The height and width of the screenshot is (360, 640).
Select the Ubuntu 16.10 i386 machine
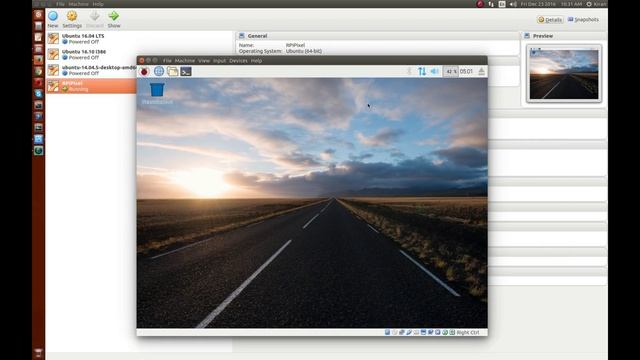pyautogui.click(x=91, y=54)
